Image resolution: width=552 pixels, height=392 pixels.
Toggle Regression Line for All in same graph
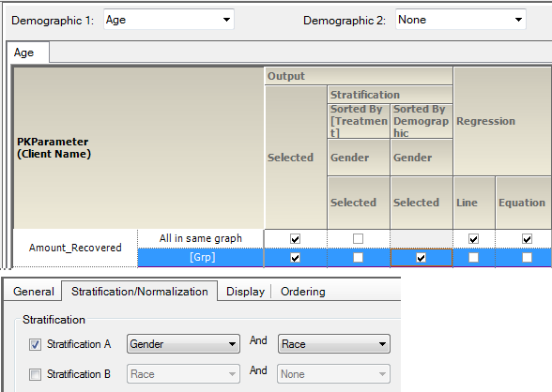click(473, 239)
